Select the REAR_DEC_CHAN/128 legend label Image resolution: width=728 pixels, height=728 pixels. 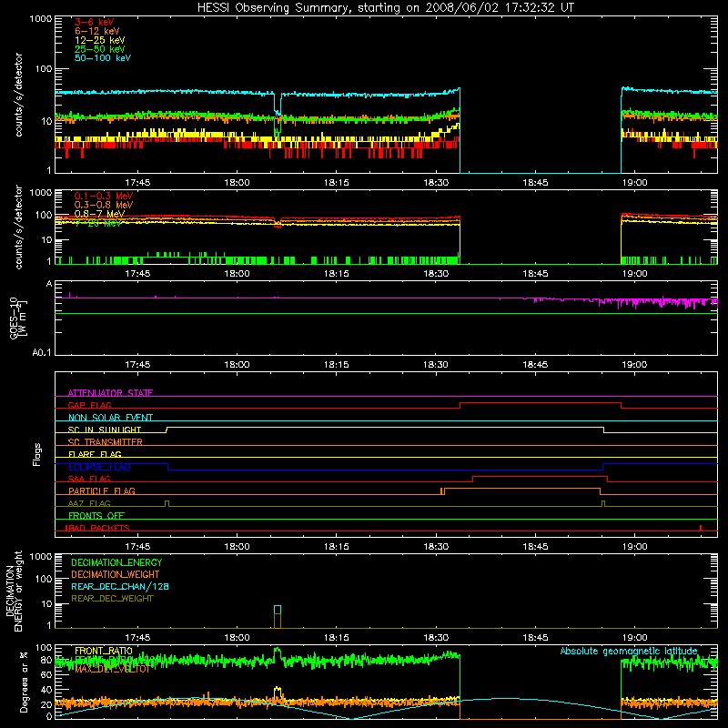(x=120, y=586)
